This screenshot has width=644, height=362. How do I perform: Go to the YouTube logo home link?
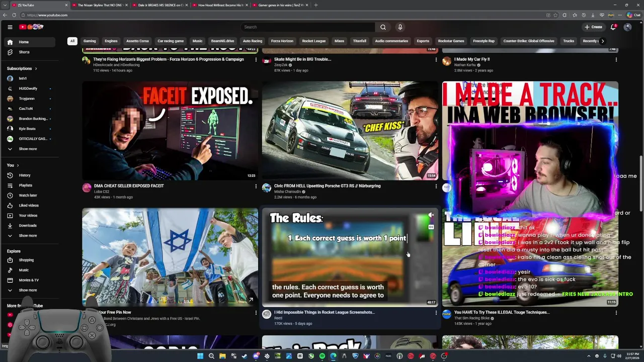[x=31, y=27]
